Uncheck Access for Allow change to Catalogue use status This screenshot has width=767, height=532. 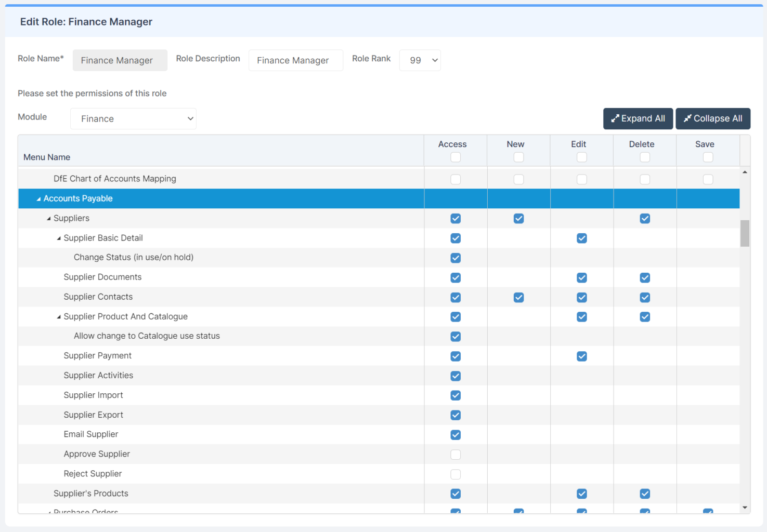(456, 336)
